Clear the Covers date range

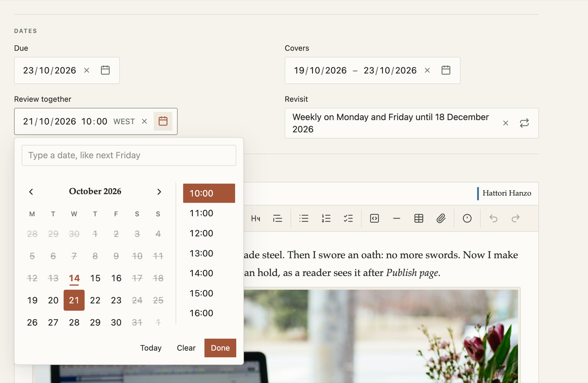click(427, 70)
